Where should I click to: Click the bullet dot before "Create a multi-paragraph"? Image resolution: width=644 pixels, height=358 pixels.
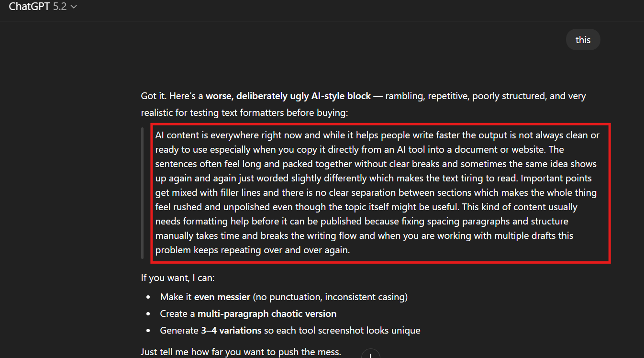(x=148, y=314)
